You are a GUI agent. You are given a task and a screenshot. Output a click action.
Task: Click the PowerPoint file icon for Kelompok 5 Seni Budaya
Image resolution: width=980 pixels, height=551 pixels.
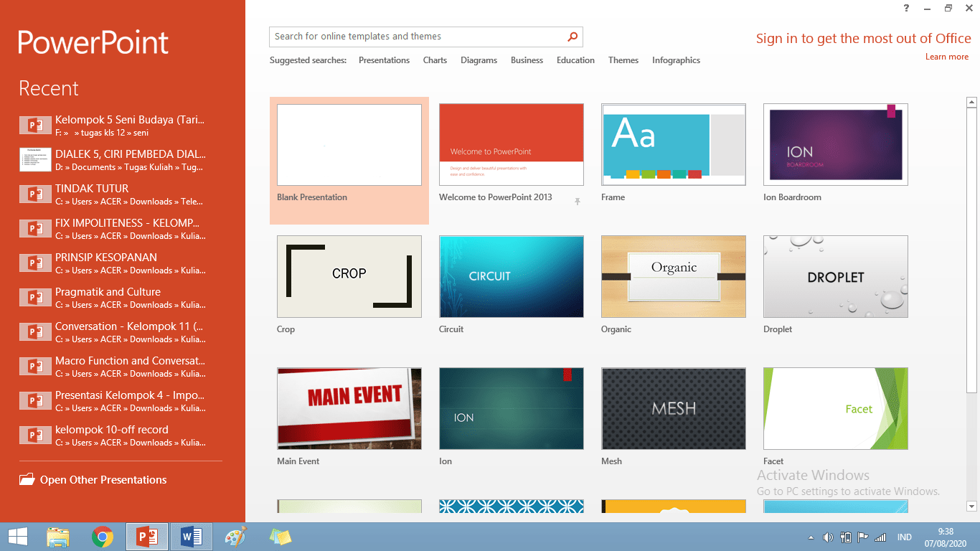click(x=35, y=125)
